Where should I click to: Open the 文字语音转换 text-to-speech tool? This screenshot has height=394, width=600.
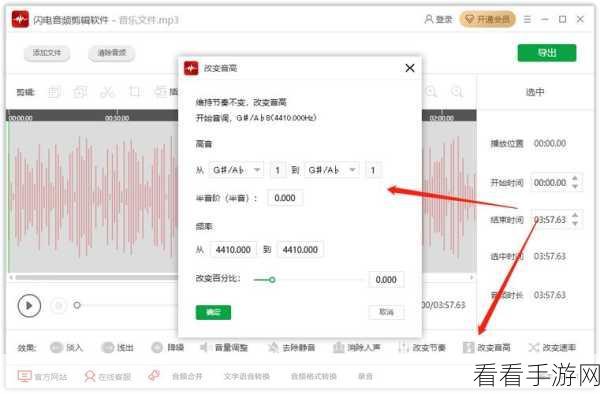click(x=246, y=377)
